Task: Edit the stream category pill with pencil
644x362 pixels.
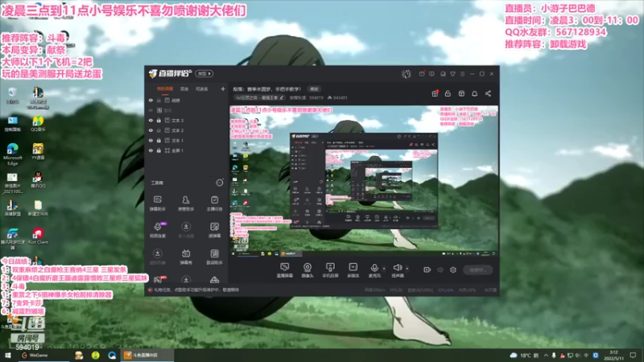Action: (x=259, y=97)
